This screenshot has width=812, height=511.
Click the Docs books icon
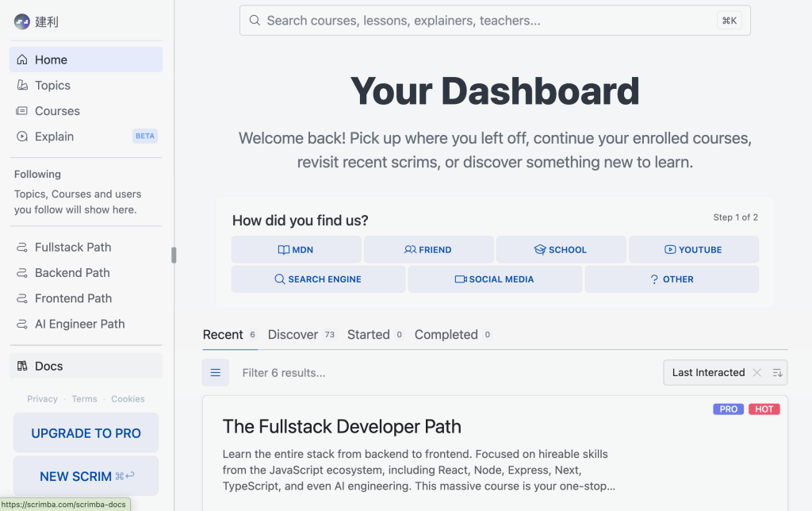tap(21, 366)
